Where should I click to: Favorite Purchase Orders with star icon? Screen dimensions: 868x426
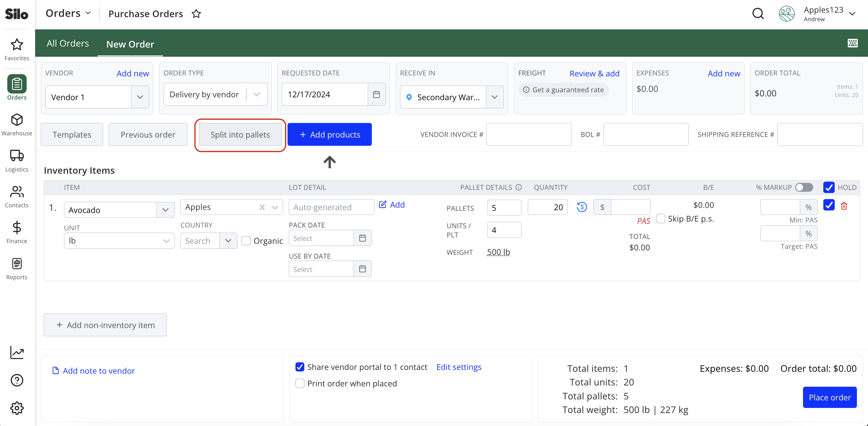coord(196,14)
